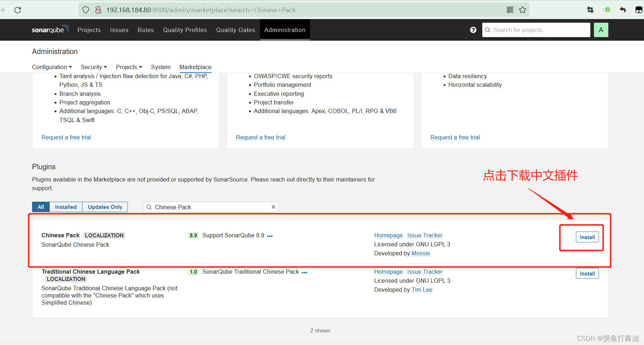Click the browser reload icon
The image size is (644, 345).
click(18, 10)
